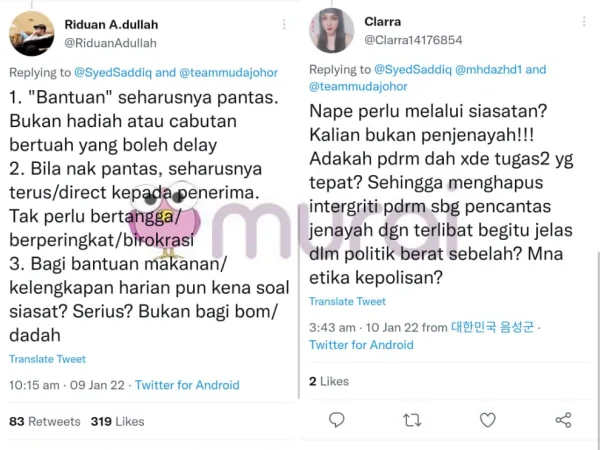This screenshot has height=450, width=600.
Task: Open the share icon on Clarra's tweet
Action: click(x=563, y=420)
